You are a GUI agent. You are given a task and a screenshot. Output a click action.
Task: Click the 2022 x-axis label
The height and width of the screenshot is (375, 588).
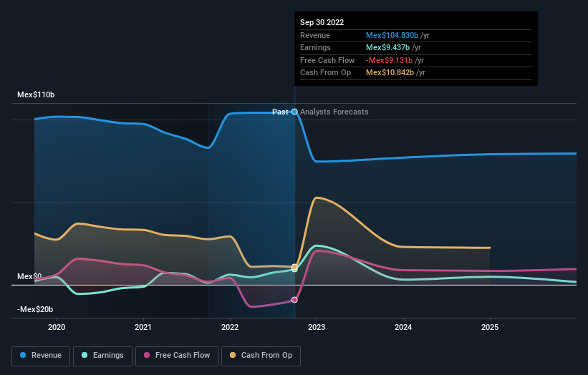coord(230,327)
